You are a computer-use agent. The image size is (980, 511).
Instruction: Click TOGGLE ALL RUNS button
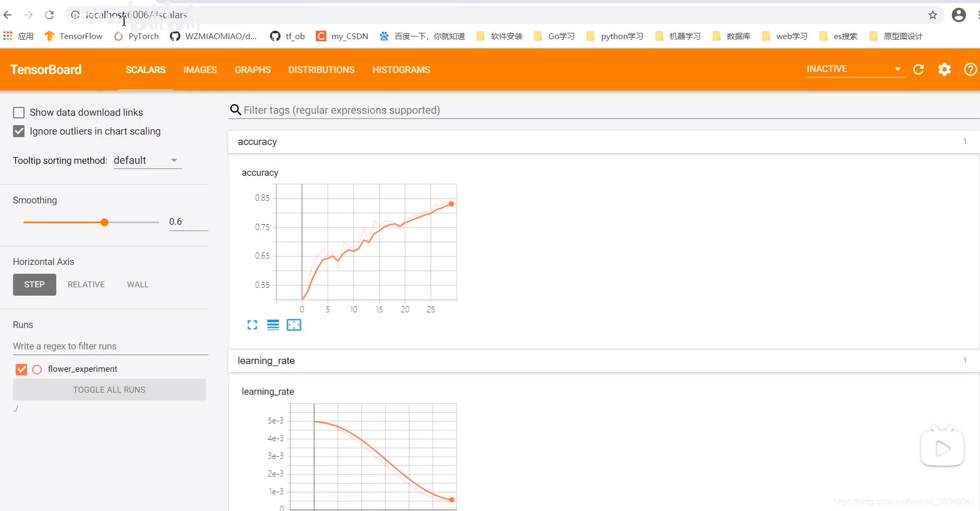(x=109, y=390)
